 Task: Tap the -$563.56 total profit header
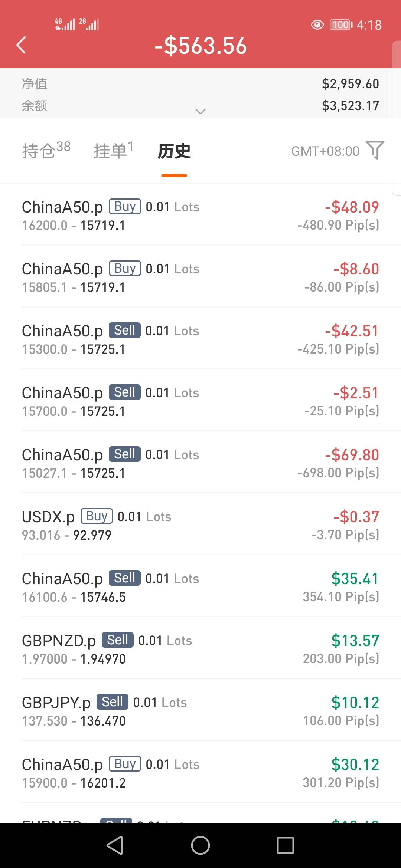click(200, 46)
